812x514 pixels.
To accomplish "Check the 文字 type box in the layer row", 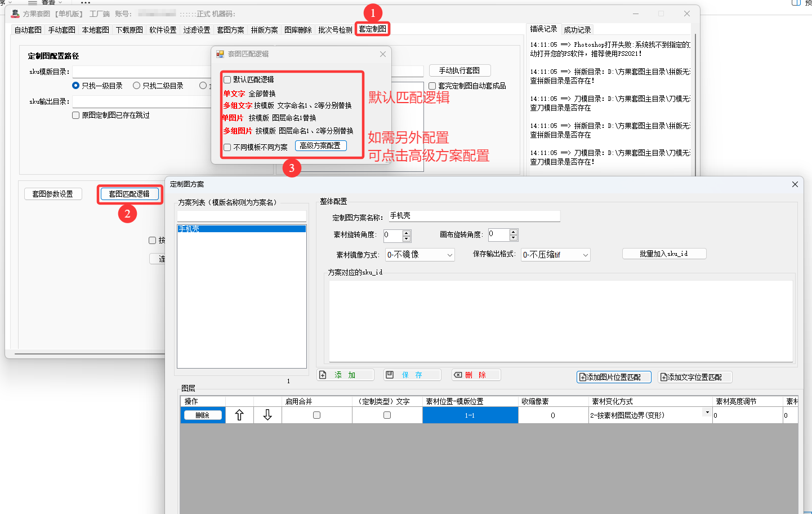I will (x=387, y=415).
